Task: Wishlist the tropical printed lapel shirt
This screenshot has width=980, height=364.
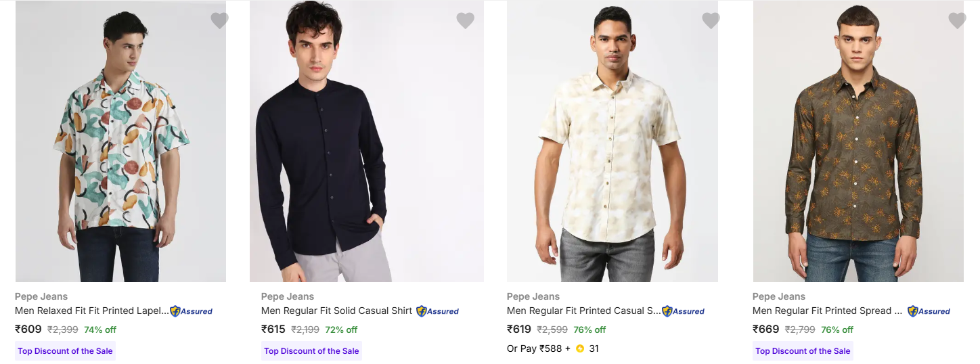Action: click(x=219, y=21)
